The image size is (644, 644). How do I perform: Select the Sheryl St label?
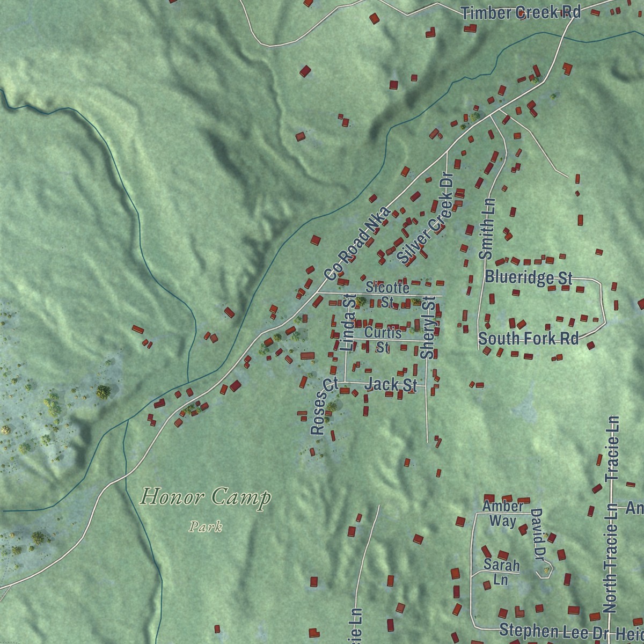click(x=428, y=327)
